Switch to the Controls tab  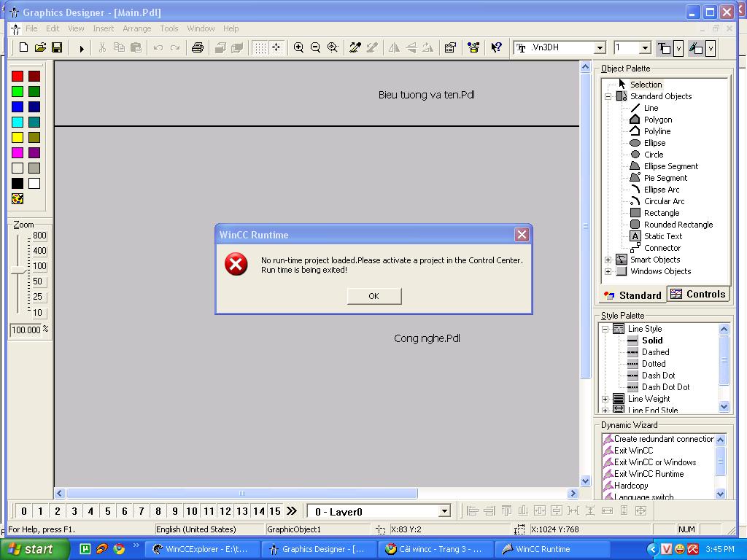[698, 294]
